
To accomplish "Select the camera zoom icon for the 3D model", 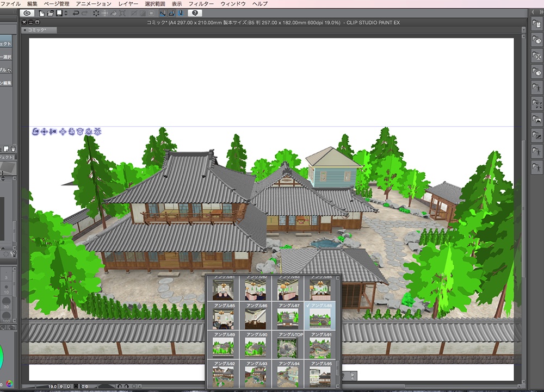I will pyautogui.click(x=53, y=131).
